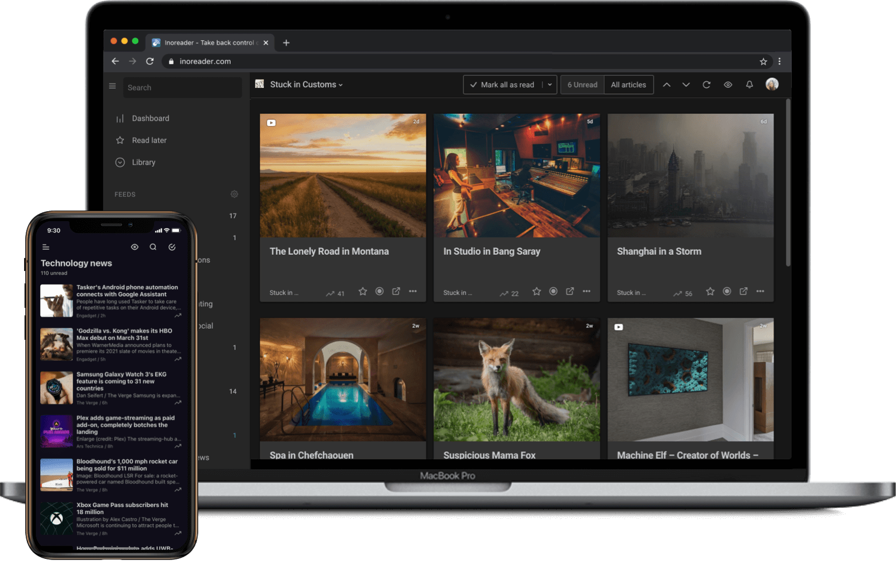Refresh the feed with the reload icon
The width and height of the screenshot is (896, 588).
[707, 85]
